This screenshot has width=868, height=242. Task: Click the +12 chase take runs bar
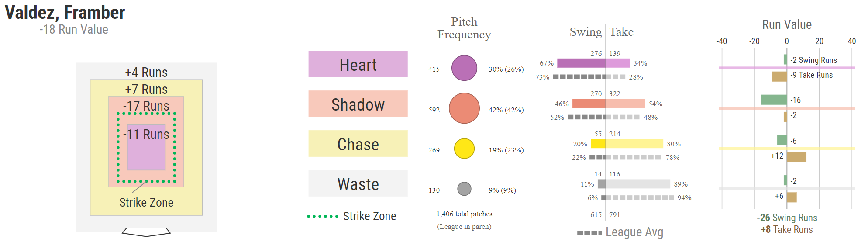click(x=796, y=157)
